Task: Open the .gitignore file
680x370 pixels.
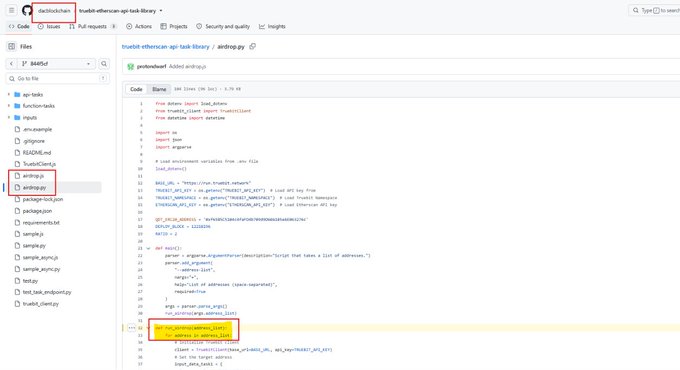Action: pyautogui.click(x=33, y=141)
